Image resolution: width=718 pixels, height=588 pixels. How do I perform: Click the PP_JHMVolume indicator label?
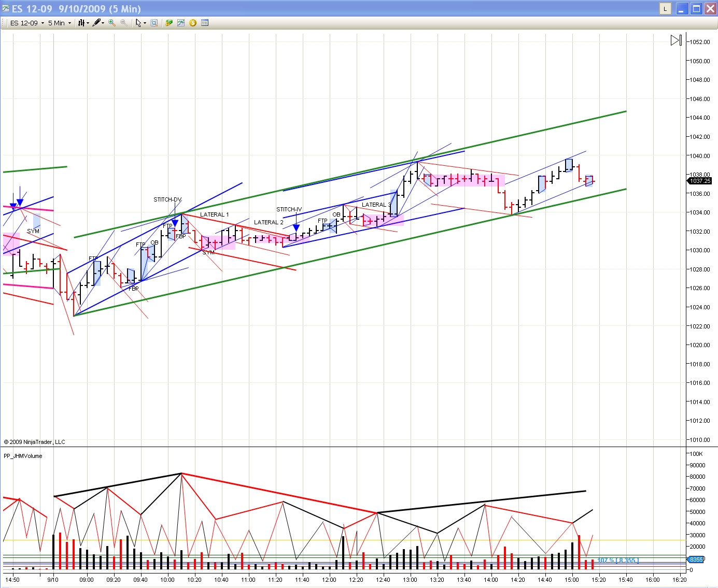click(x=23, y=456)
